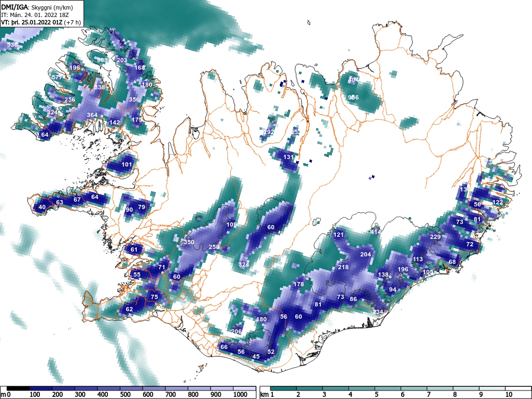Image resolution: width=532 pixels, height=399 pixels.
Task: Click the 350 visibility value
Action: 189,242
